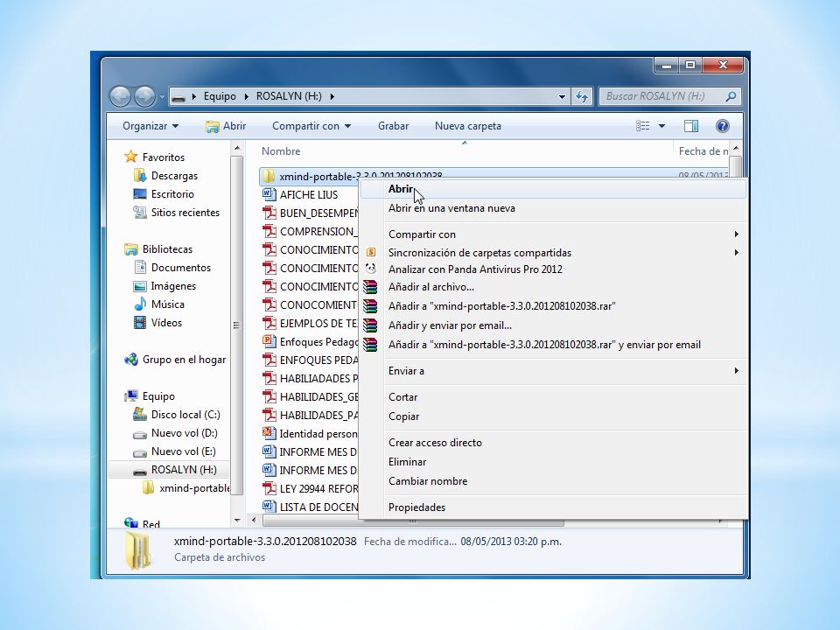Click the Grabar toolbar button
Viewport: 840px width, 630px height.
[x=393, y=126]
